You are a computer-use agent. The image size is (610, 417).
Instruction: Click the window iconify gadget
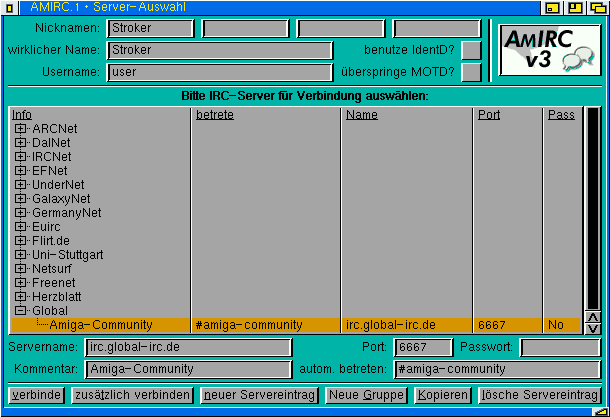(x=552, y=7)
